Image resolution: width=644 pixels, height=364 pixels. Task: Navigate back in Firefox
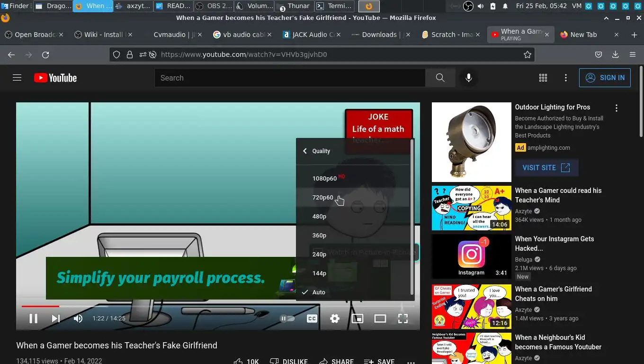pos(11,55)
